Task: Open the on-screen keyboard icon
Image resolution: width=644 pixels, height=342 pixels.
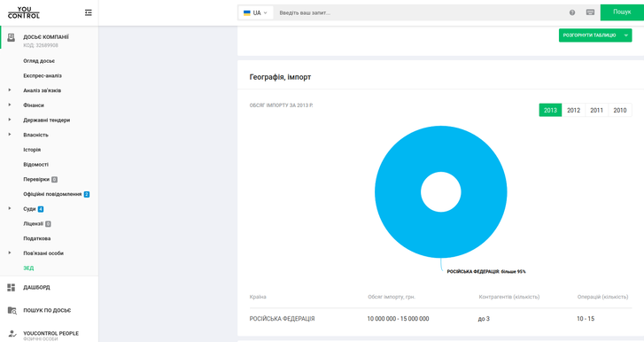Action: (590, 12)
